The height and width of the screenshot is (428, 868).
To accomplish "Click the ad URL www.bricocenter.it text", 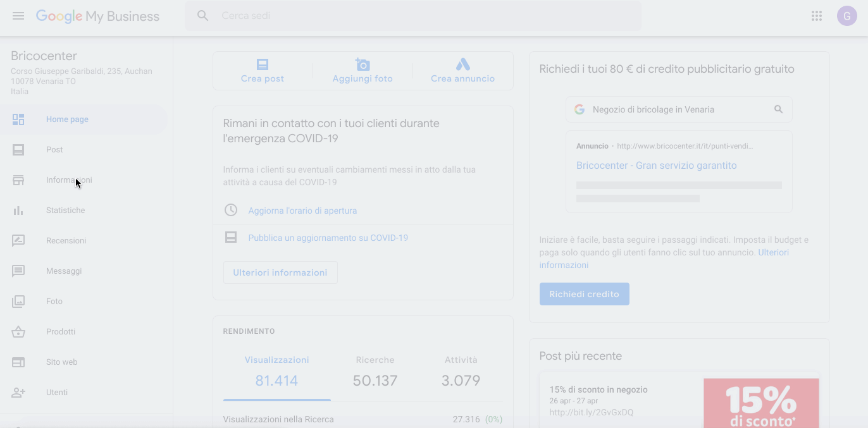I will 685,146.
